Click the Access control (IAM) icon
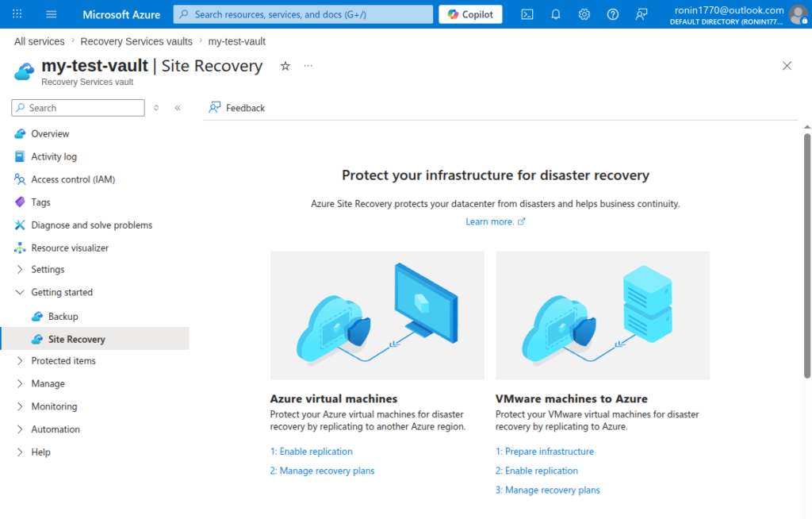The height and width of the screenshot is (519, 812). click(x=20, y=179)
